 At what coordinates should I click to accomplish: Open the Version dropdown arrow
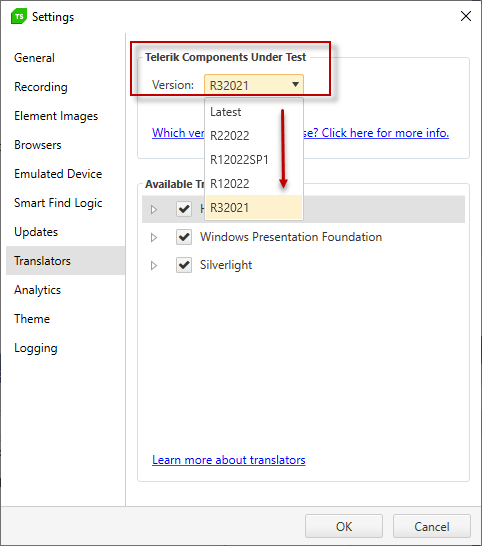coord(295,85)
